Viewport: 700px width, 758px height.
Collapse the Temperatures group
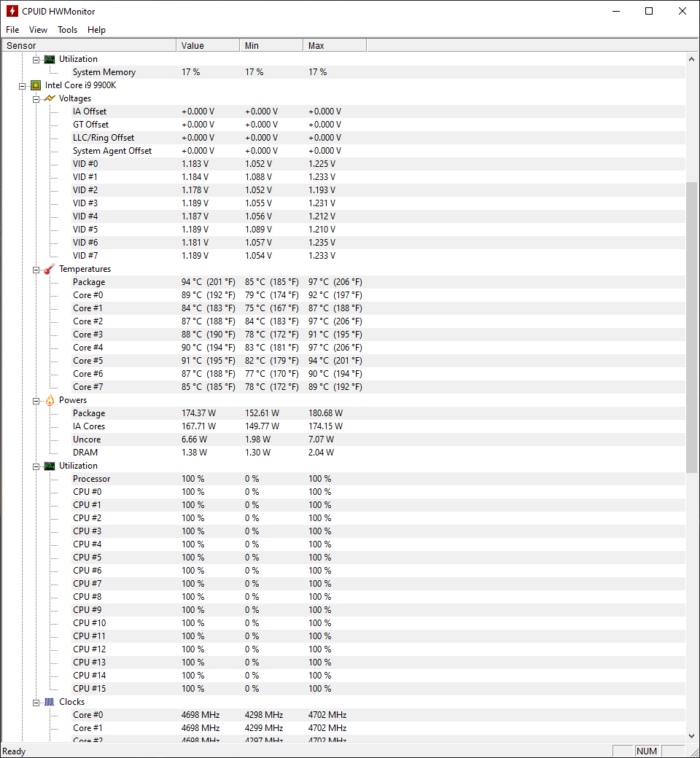click(36, 270)
